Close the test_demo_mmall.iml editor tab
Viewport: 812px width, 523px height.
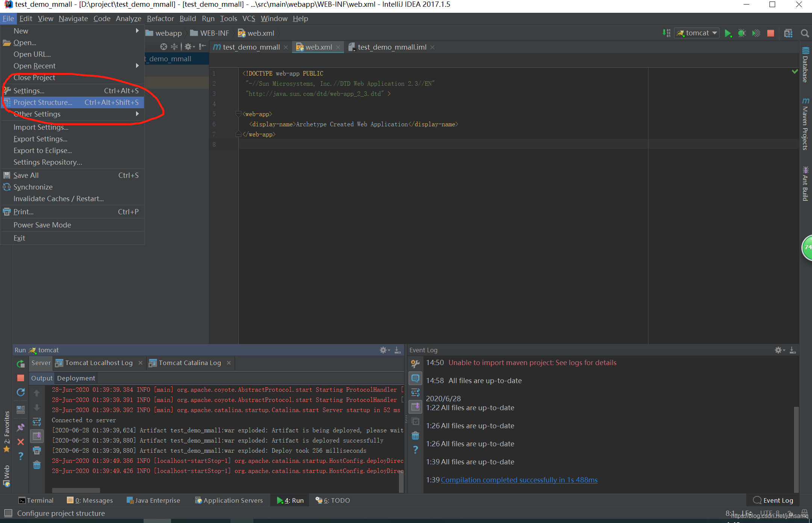432,47
